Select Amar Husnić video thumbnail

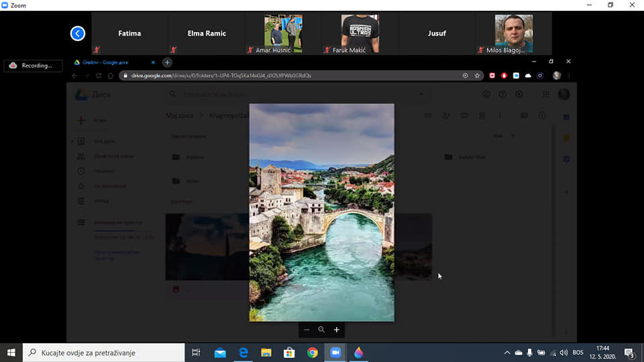pyautogui.click(x=283, y=34)
